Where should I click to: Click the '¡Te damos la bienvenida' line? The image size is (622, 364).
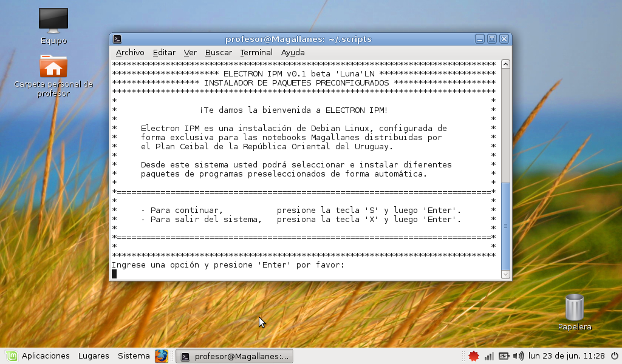[293, 110]
